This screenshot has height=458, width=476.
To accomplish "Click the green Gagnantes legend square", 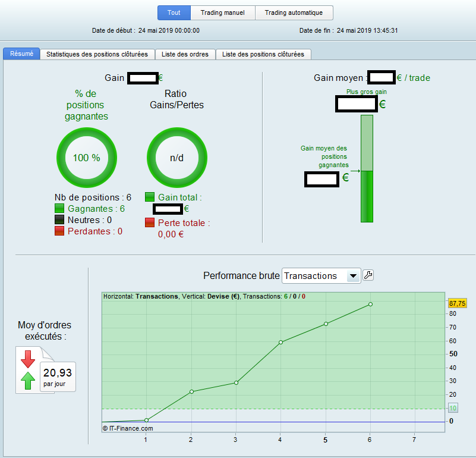I will (x=59, y=209).
